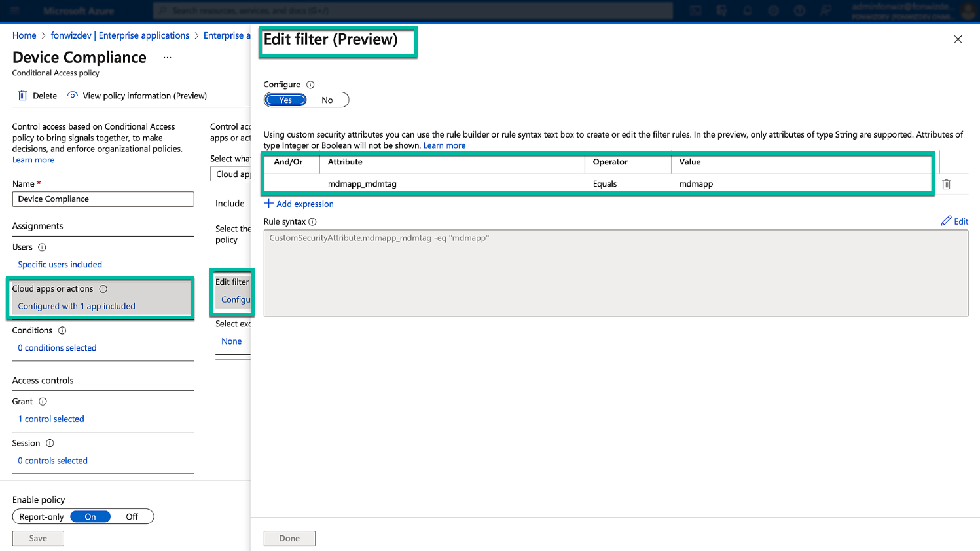The image size is (980, 551).
Task: Click the pencil Edit icon for rule syntax
Action: (946, 221)
